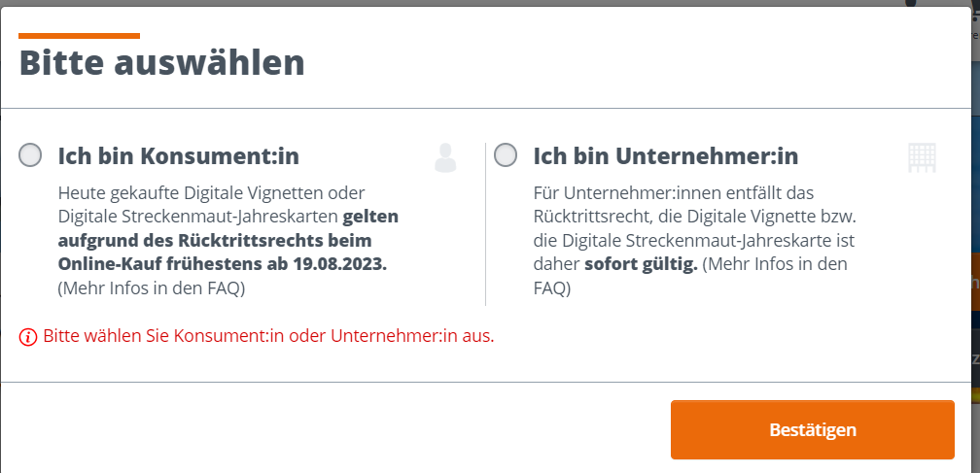
Task: Click the person silhouette icon for consumers
Action: [445, 157]
